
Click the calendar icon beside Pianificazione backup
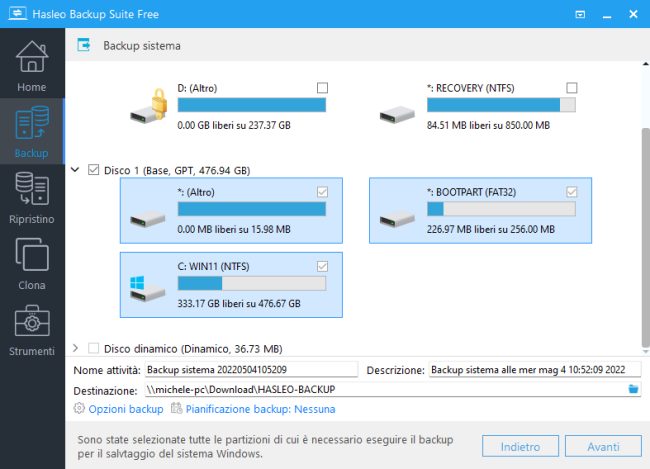tap(177, 408)
